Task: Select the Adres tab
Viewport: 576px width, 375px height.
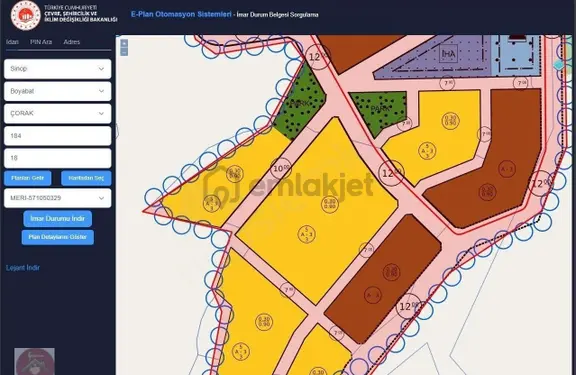Action: 72,42
